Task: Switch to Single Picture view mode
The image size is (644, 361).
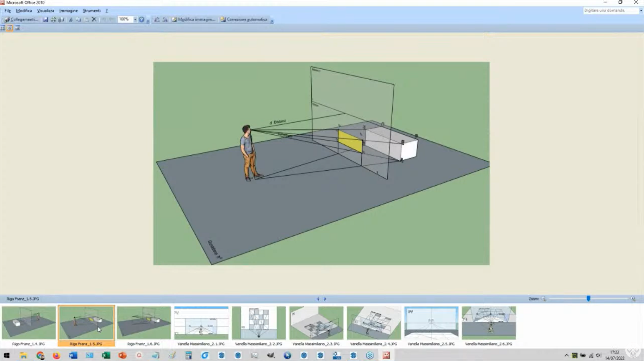Action: coord(17,28)
